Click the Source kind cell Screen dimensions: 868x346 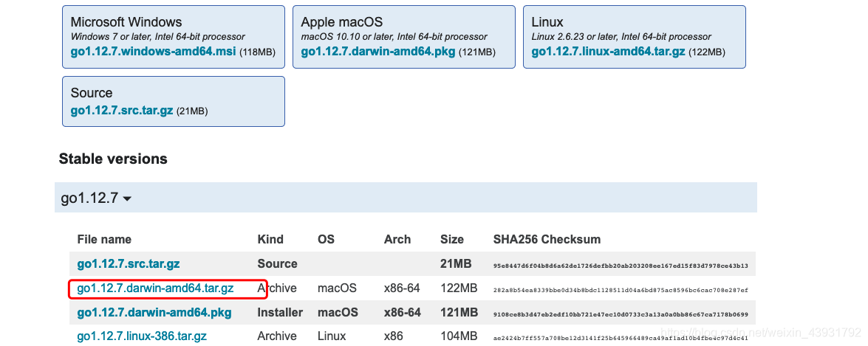click(x=277, y=263)
